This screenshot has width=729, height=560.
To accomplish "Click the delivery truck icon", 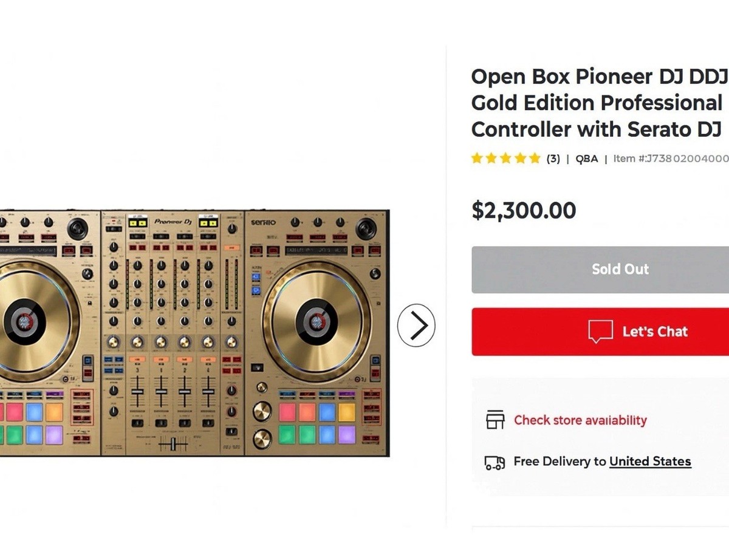I will point(495,462).
